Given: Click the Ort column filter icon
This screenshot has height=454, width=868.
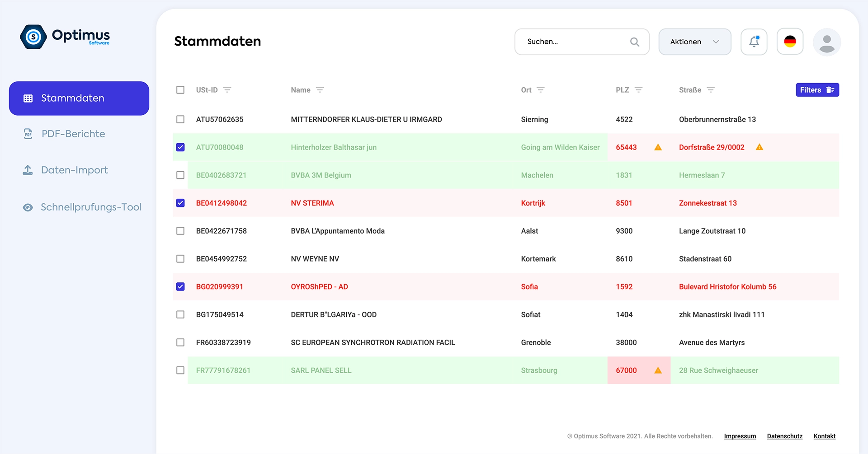Looking at the screenshot, I should (x=541, y=90).
